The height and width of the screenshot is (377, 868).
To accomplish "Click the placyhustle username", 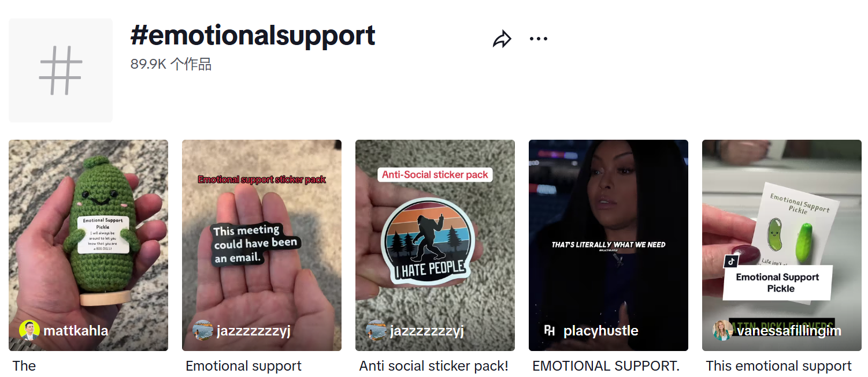I will pyautogui.click(x=601, y=331).
